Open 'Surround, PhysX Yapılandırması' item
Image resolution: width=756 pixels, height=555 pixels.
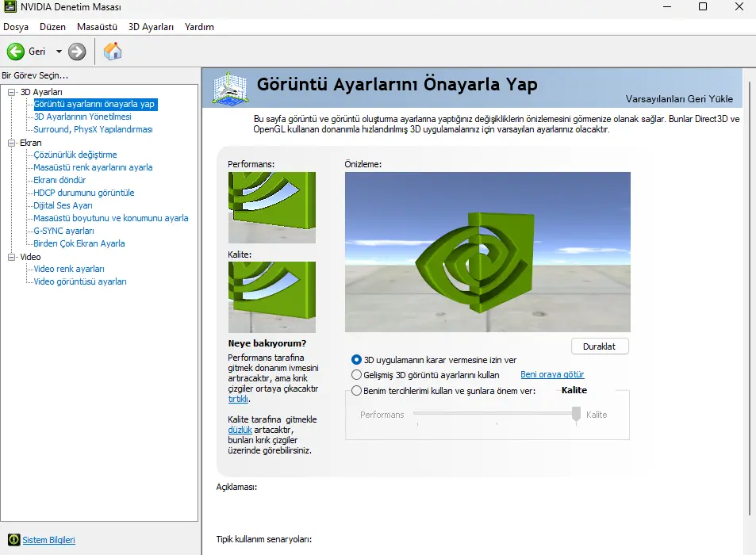coord(93,129)
